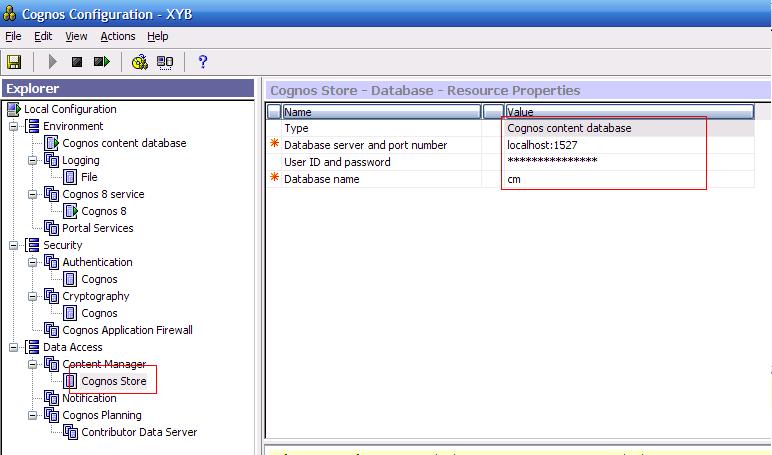Viewport: 772px width, 455px height.
Task: Click the Database name property label
Action: pos(322,179)
